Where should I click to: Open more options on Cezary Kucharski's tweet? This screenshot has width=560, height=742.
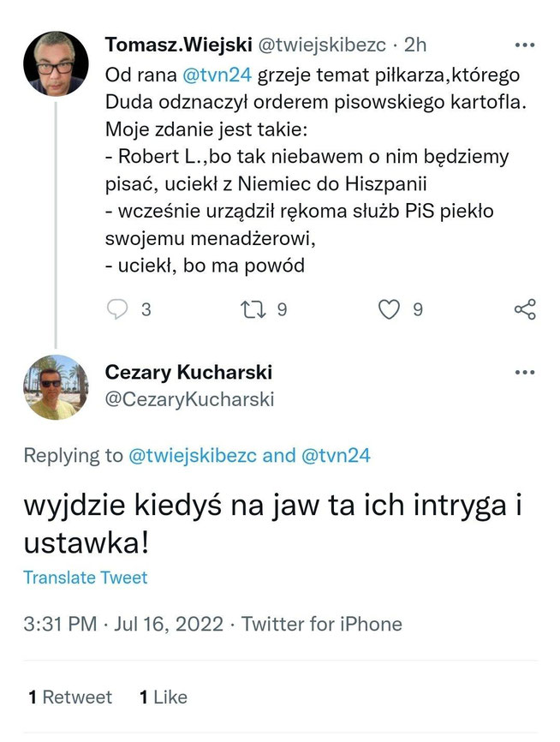[x=524, y=373]
